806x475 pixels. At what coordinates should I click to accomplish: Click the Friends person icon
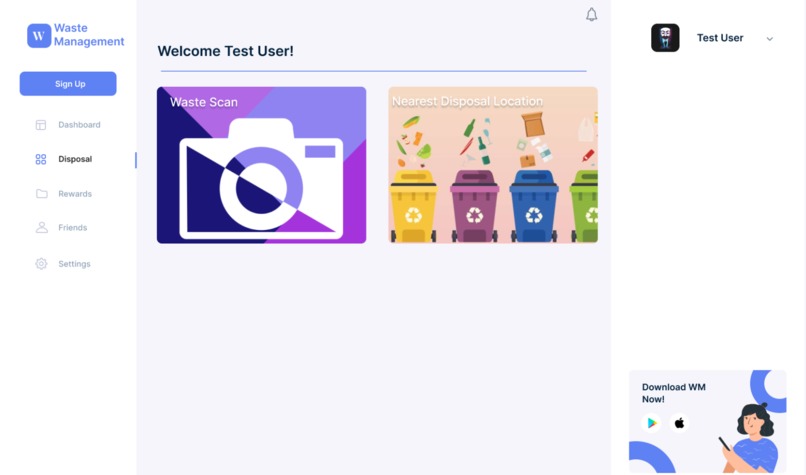click(x=42, y=227)
